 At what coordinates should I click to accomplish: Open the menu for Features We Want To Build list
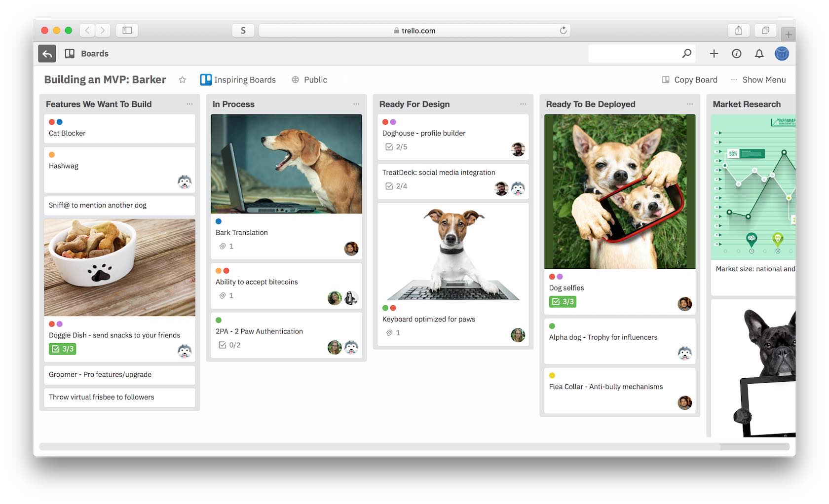click(x=189, y=104)
